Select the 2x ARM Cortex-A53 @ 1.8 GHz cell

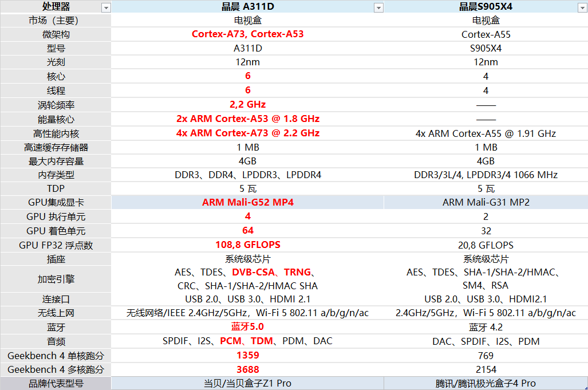point(247,119)
